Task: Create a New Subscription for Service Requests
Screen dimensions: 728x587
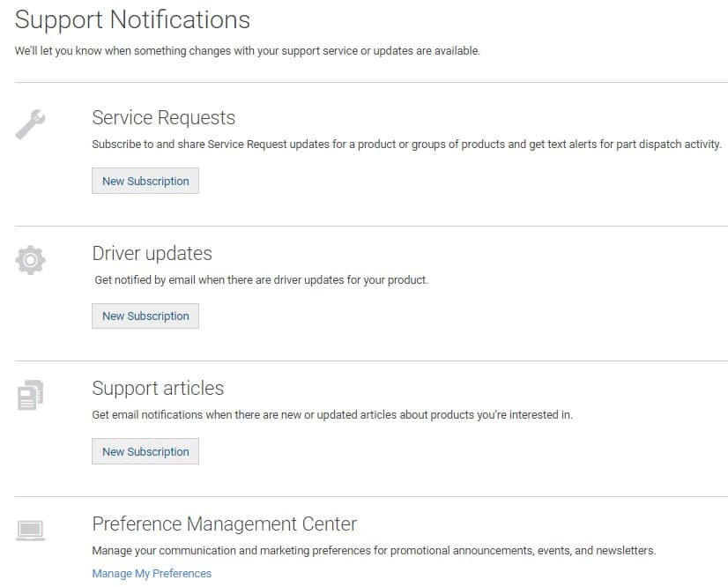Action: click(145, 181)
